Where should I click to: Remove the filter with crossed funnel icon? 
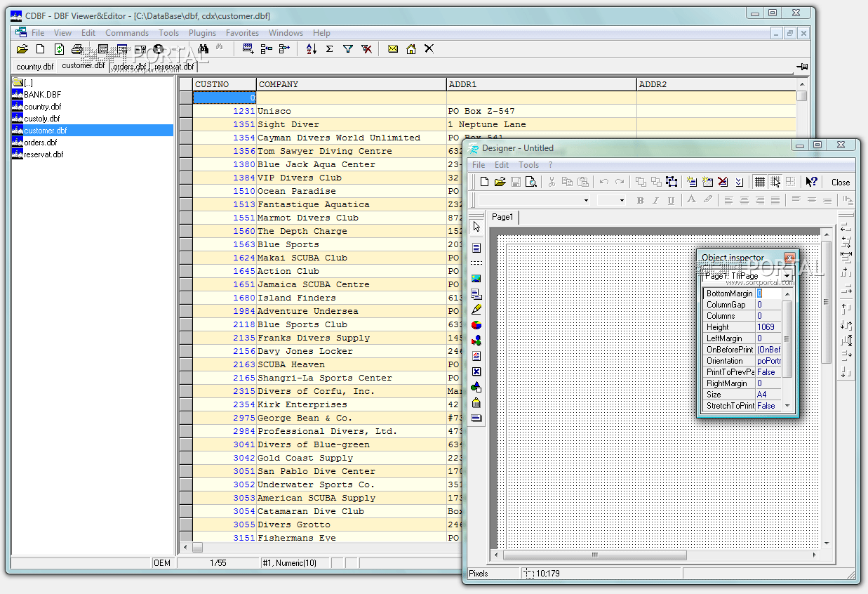[366, 49]
